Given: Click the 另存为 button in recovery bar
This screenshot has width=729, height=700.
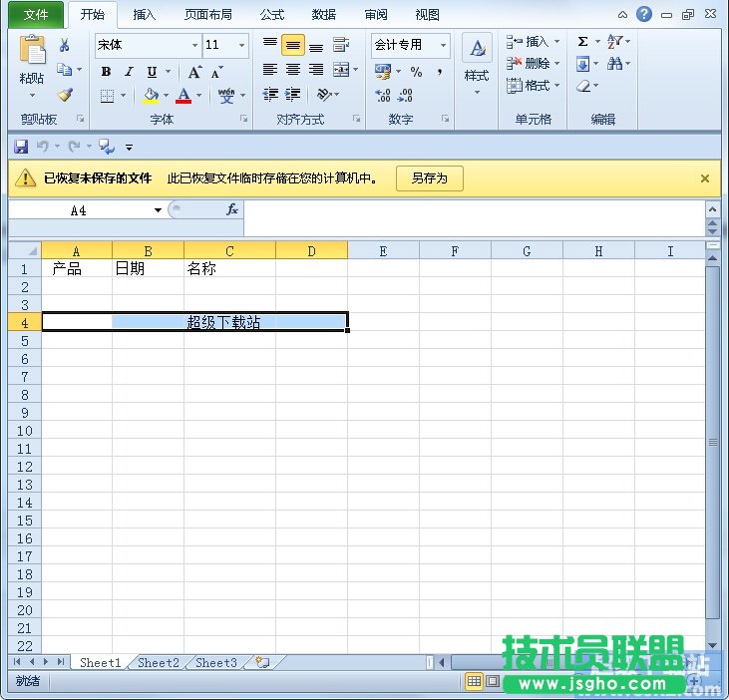Looking at the screenshot, I should click(x=430, y=178).
